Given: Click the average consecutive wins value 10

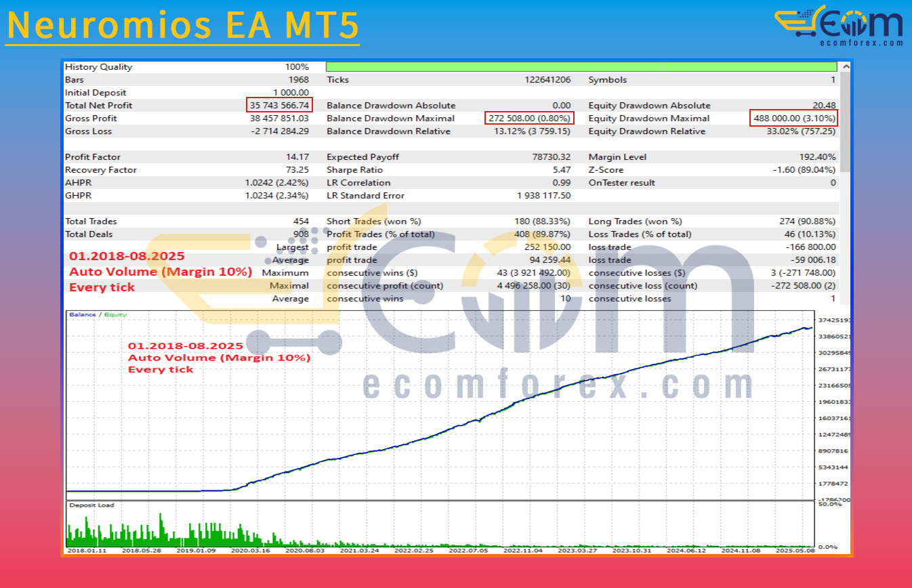Looking at the screenshot, I should tap(566, 299).
